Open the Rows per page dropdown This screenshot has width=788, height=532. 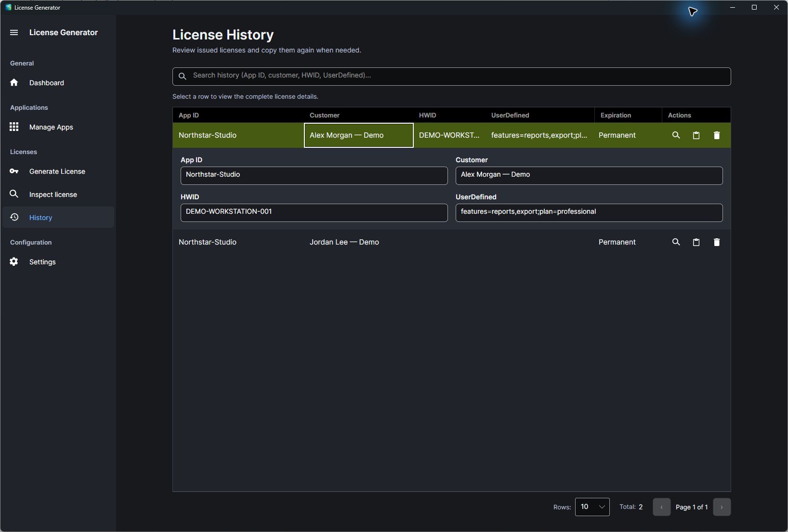click(x=592, y=507)
